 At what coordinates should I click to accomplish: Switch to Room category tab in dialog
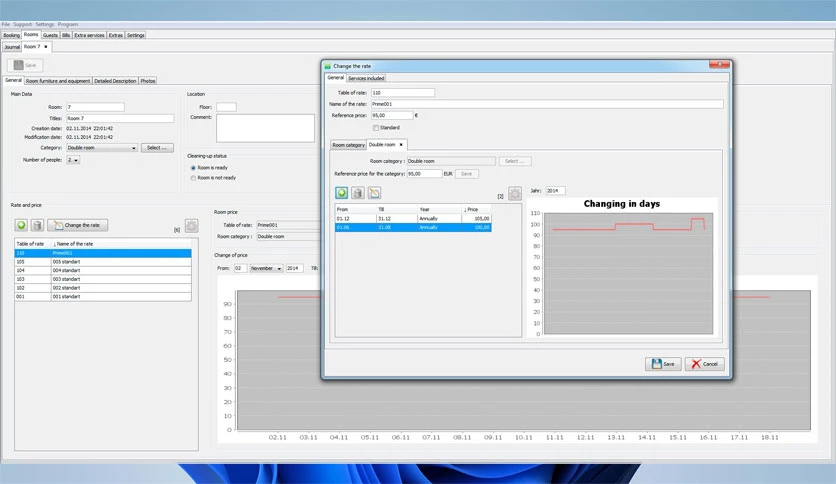(349, 145)
